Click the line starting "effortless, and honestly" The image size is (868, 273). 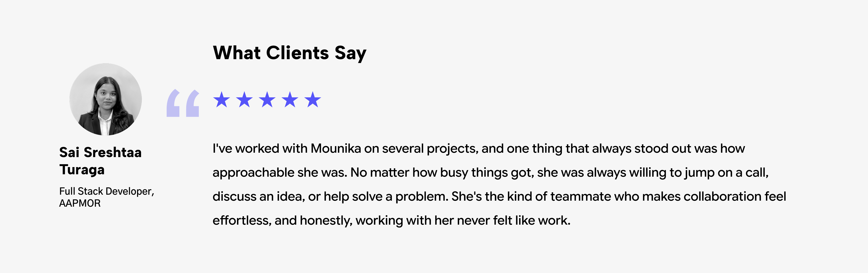[x=391, y=220]
